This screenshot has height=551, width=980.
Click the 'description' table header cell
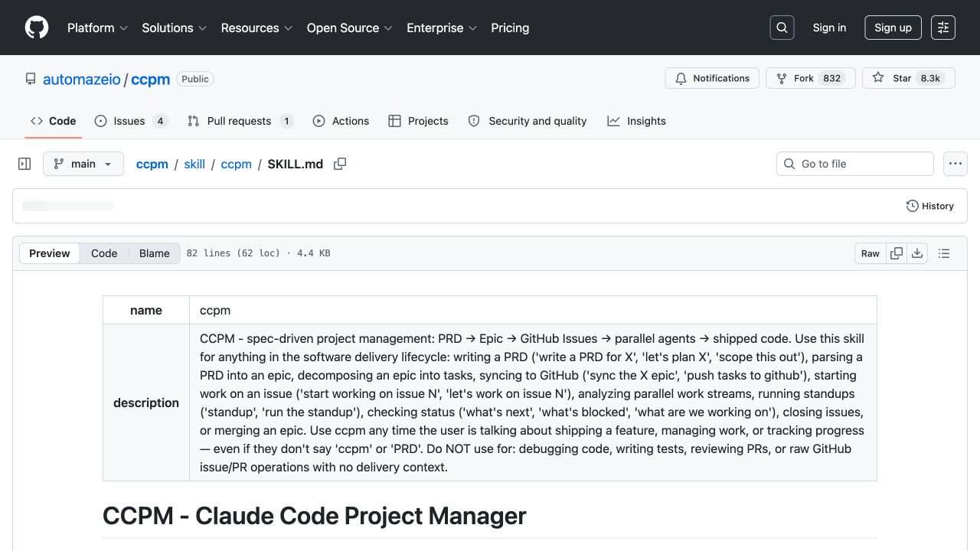pyautogui.click(x=146, y=403)
